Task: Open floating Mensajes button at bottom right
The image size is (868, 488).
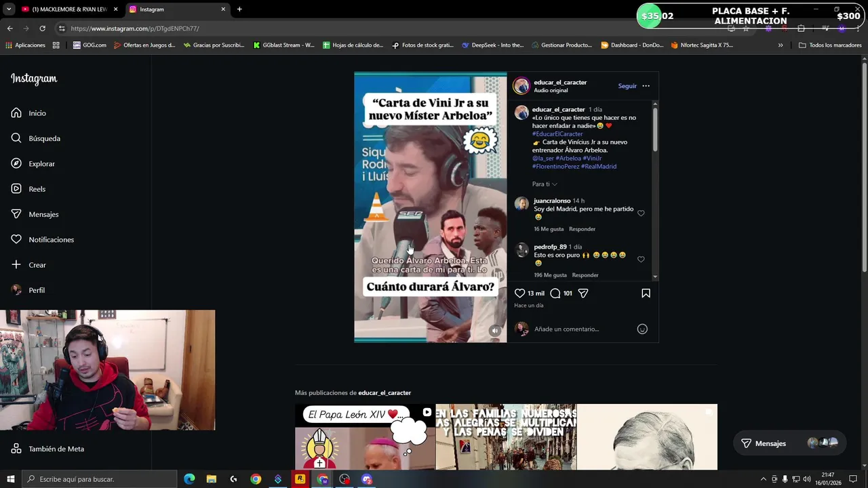Action: click(790, 443)
